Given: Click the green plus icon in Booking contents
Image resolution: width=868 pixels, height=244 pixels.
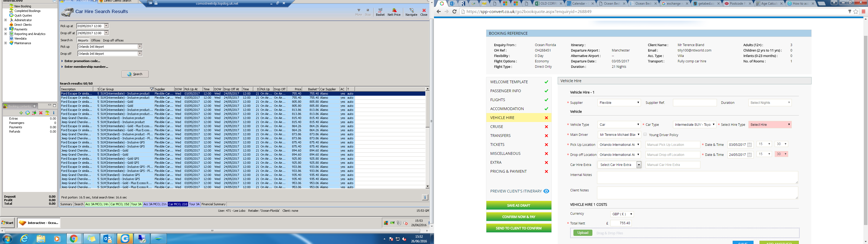Looking at the screenshot, I should 21,113.
